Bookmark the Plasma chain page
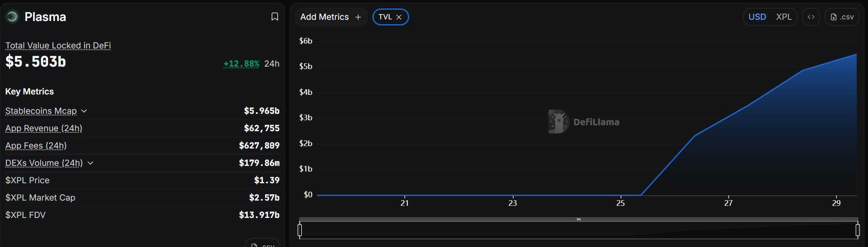 (x=275, y=17)
